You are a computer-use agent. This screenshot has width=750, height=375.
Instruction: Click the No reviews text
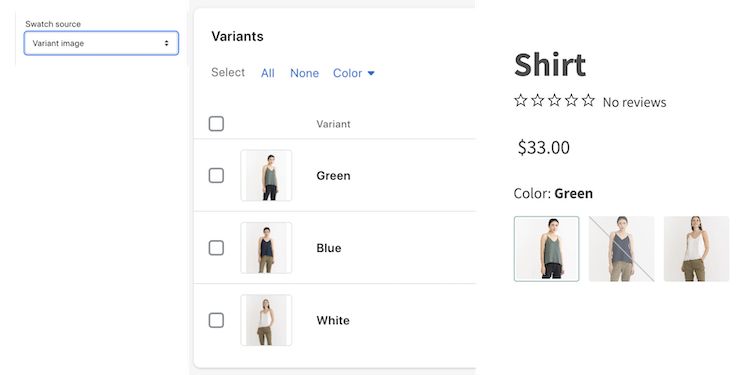[x=634, y=102]
